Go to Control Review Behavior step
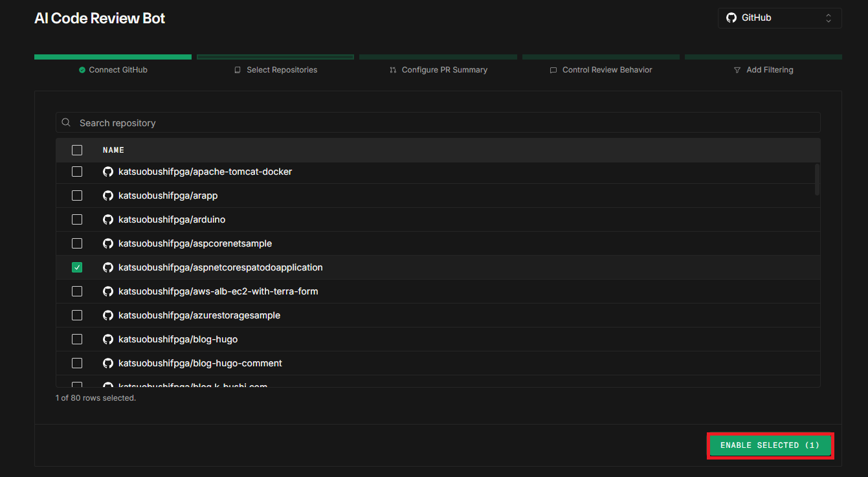This screenshot has width=868, height=477. (601, 70)
